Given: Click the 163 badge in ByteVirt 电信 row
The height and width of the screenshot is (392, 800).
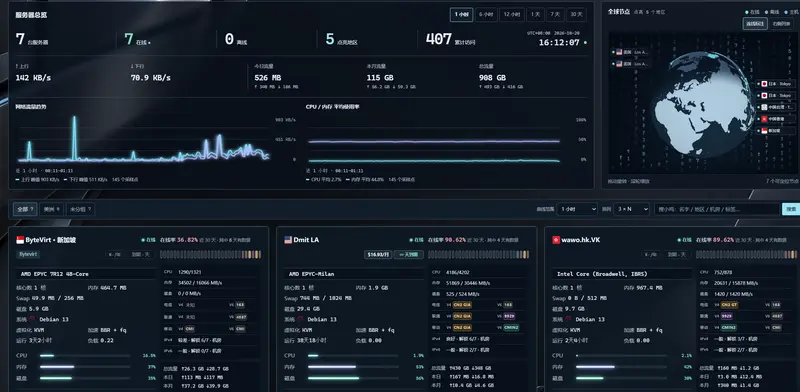Looking at the screenshot, I should click(240, 305).
